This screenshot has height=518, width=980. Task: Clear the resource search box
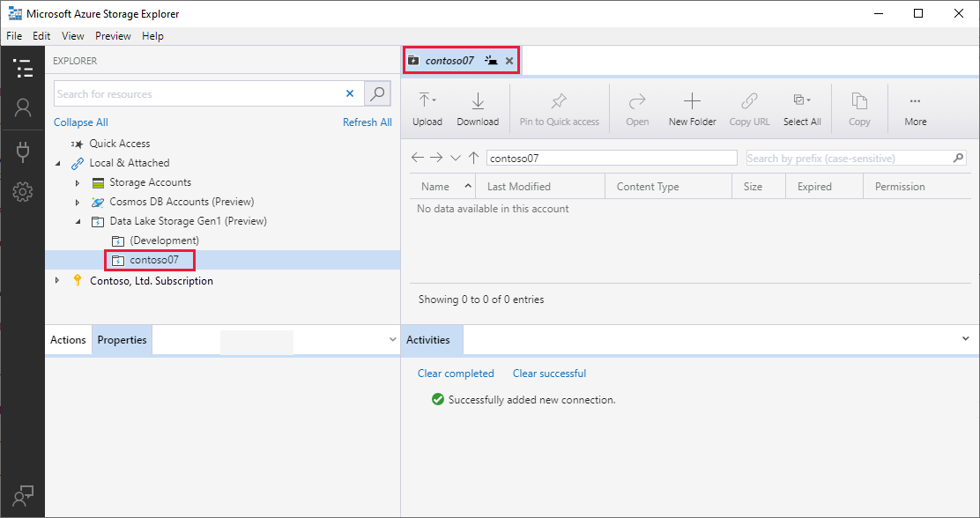[x=350, y=93]
